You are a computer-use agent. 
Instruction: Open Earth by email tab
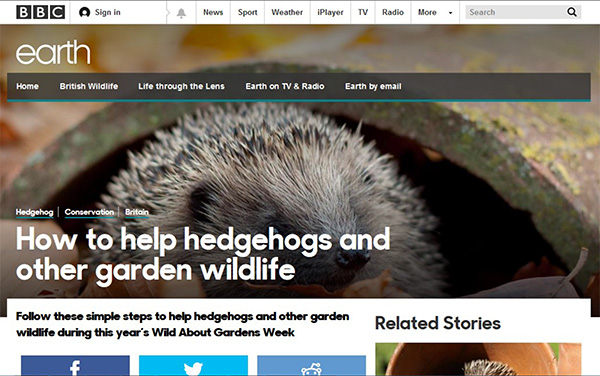click(373, 86)
